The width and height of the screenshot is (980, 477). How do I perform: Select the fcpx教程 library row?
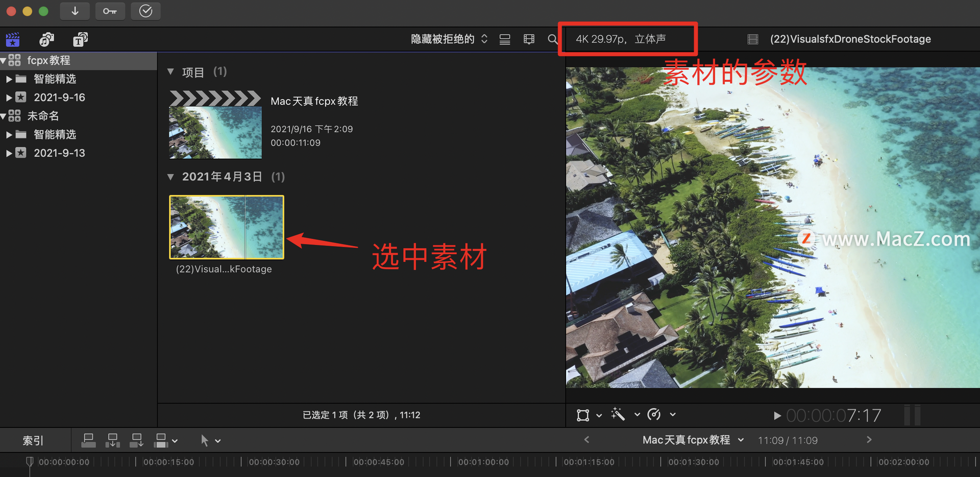click(x=78, y=61)
